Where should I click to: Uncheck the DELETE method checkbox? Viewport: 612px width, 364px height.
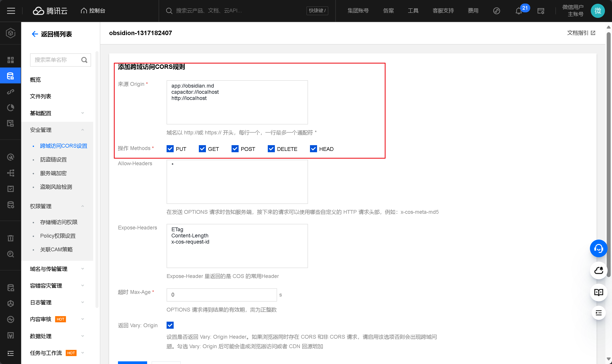[x=271, y=149]
